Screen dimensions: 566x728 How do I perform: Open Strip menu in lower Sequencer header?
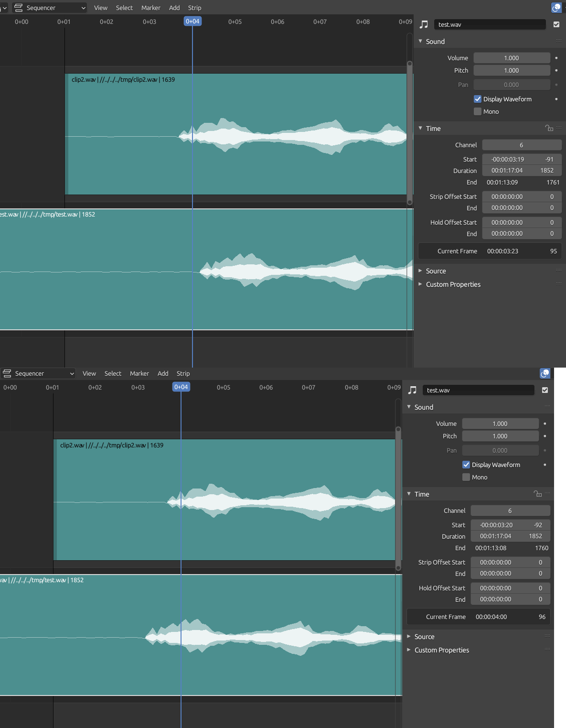(x=183, y=373)
